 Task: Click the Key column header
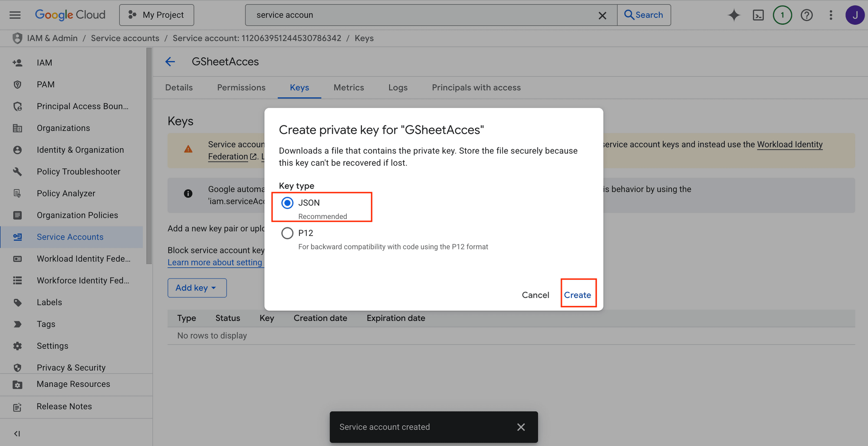(x=267, y=318)
